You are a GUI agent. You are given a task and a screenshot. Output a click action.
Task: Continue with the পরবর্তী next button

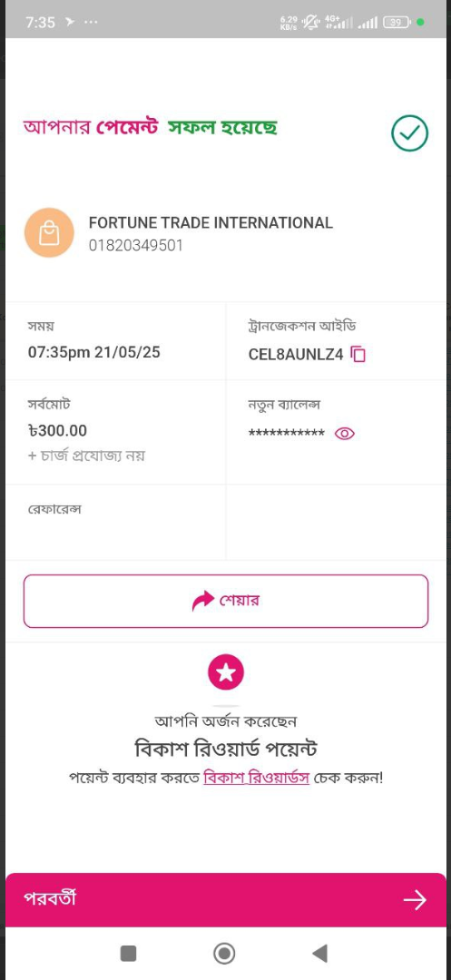pyautogui.click(x=225, y=899)
